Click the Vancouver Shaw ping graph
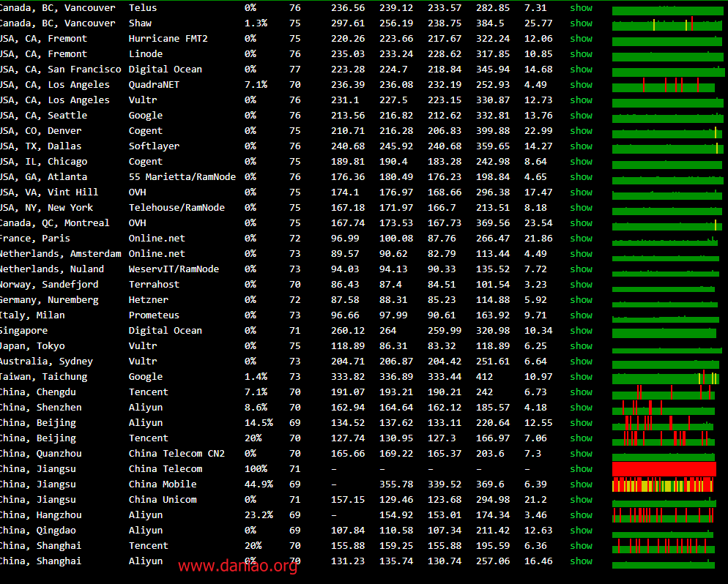 (667, 23)
